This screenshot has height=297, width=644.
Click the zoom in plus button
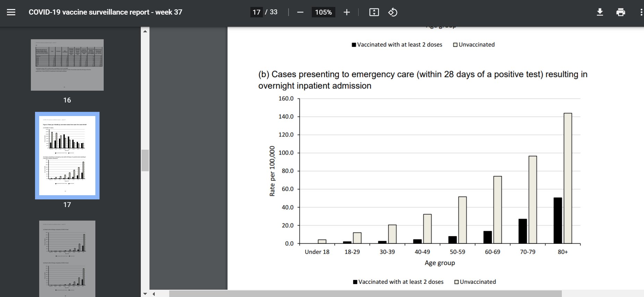click(346, 12)
